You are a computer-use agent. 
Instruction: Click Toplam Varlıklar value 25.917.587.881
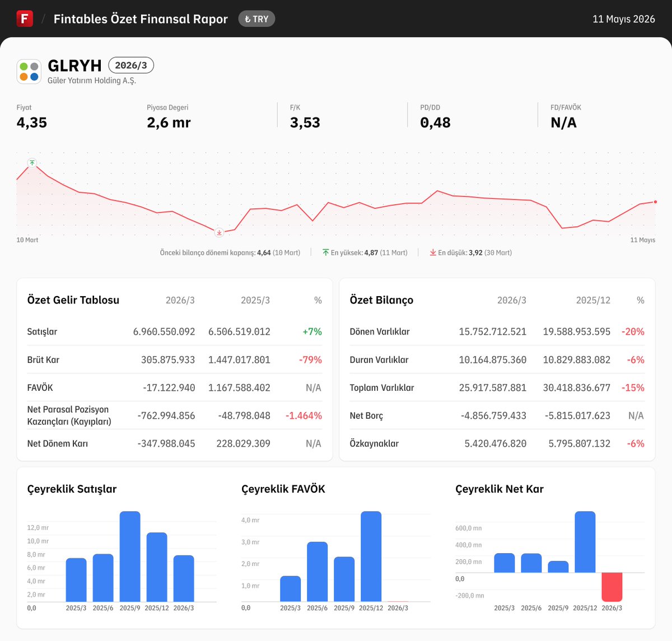pos(493,387)
